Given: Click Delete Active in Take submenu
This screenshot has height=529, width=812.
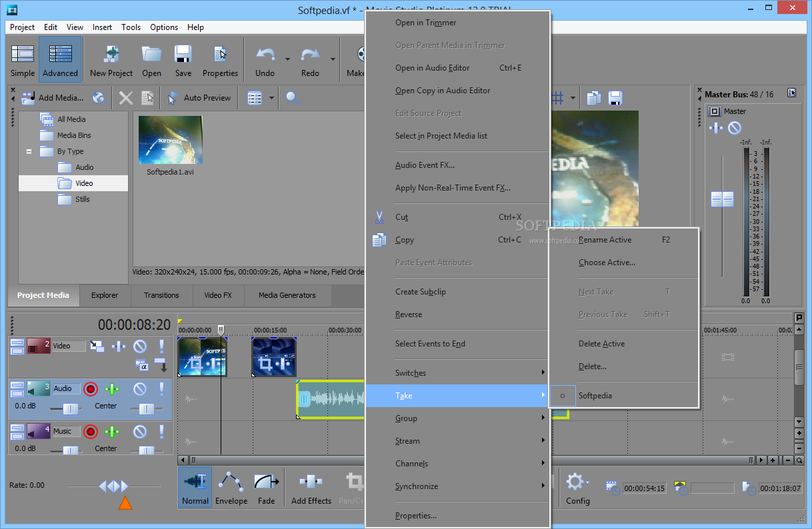Looking at the screenshot, I should click(x=623, y=344).
